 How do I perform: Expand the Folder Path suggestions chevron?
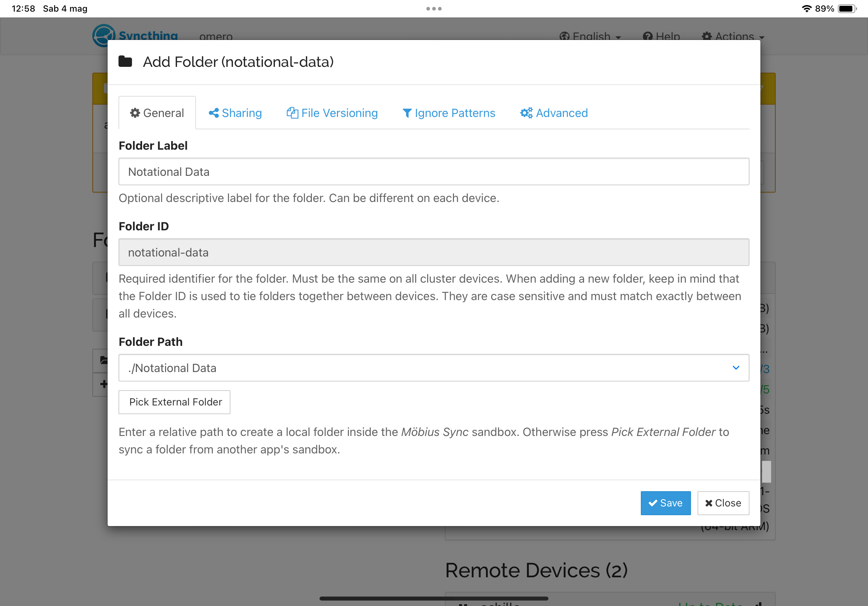[735, 368]
